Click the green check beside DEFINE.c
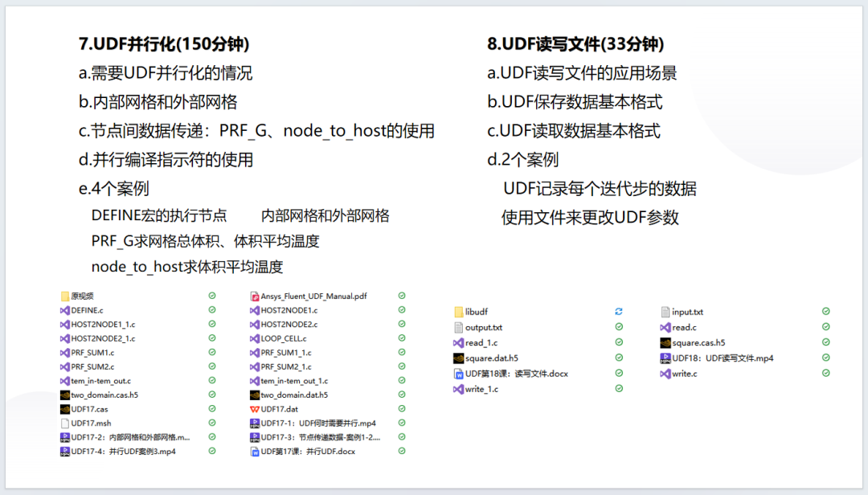 (212, 310)
